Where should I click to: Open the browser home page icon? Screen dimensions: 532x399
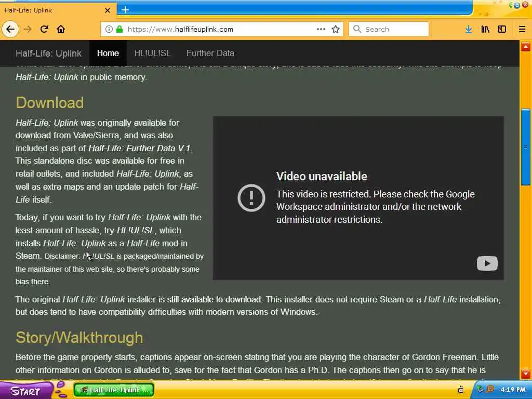61,29
